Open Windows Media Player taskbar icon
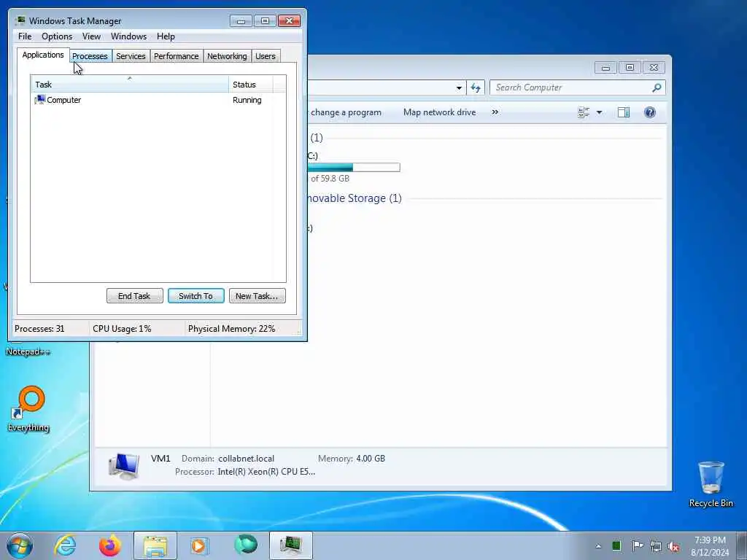Viewport: 747px width, 560px height. pos(199,545)
